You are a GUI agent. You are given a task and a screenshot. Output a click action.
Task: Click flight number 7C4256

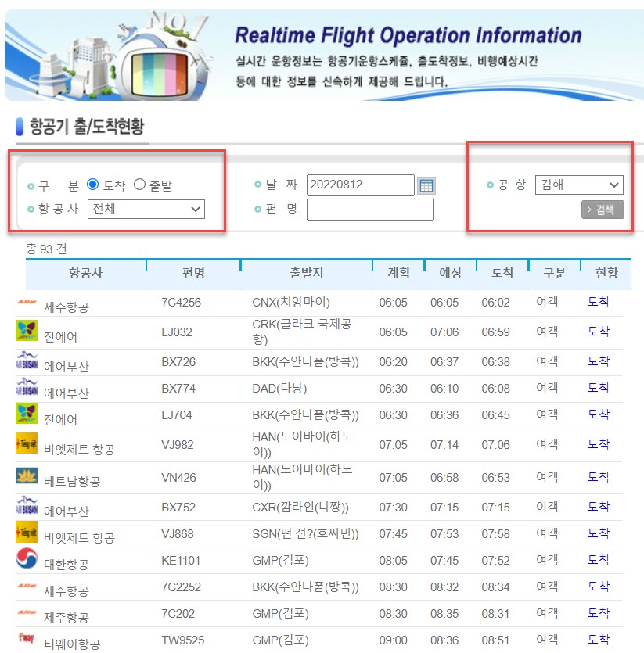click(182, 303)
